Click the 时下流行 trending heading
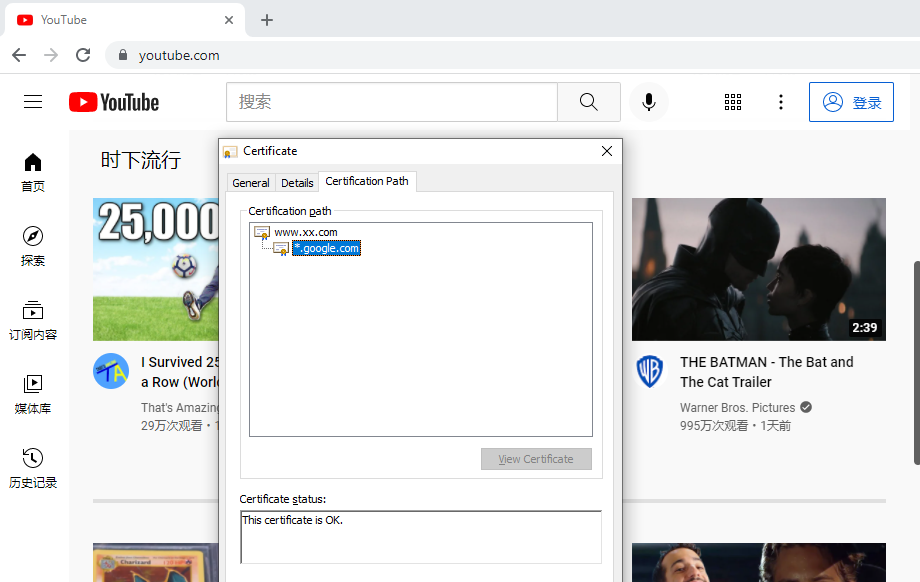 [141, 160]
